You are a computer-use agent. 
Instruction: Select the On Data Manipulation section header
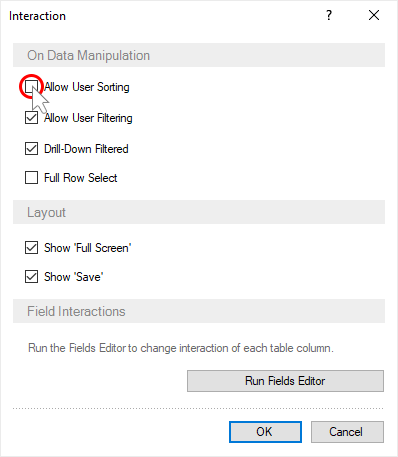click(199, 55)
